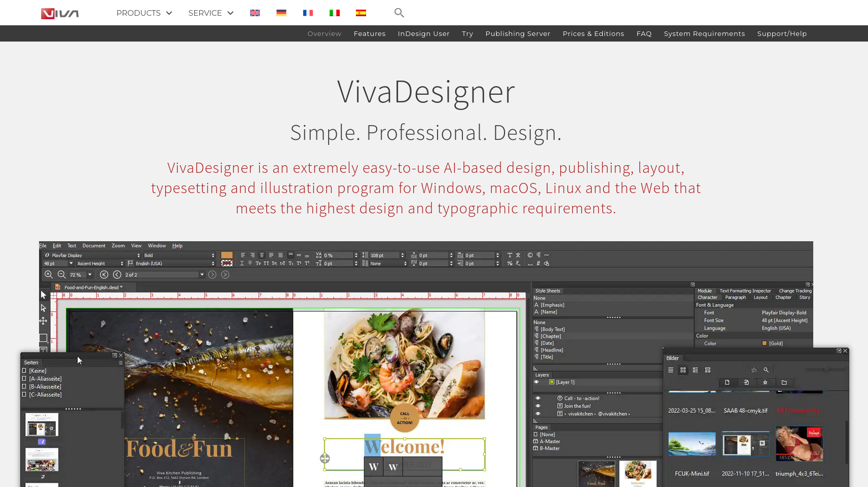This screenshot has height=487, width=868.
Task: Click the zoom-out magnifier in VivaDesigner toolbar
Action: 61,275
